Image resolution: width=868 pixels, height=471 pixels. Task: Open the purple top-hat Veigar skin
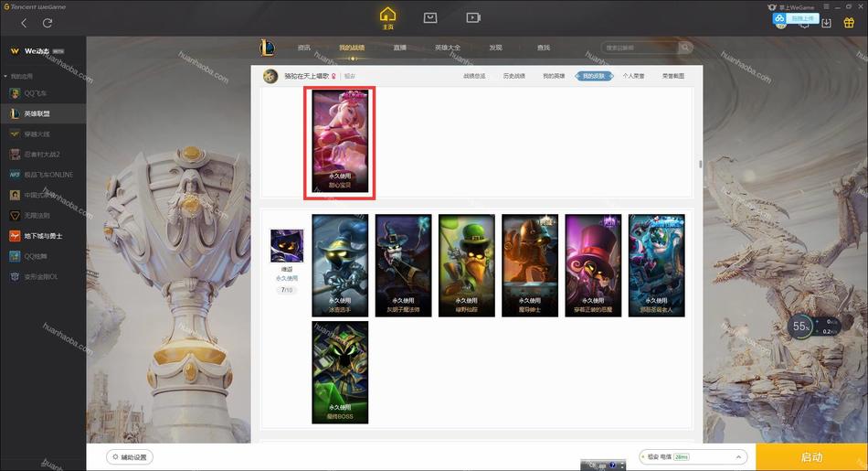[x=593, y=265]
